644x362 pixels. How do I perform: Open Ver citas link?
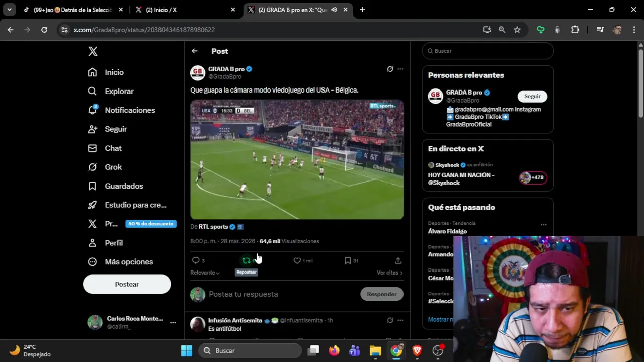(390, 273)
